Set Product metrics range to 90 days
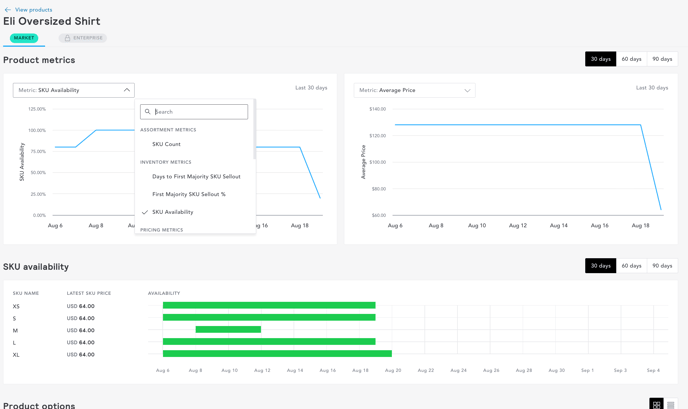The width and height of the screenshot is (688, 409). point(662,59)
